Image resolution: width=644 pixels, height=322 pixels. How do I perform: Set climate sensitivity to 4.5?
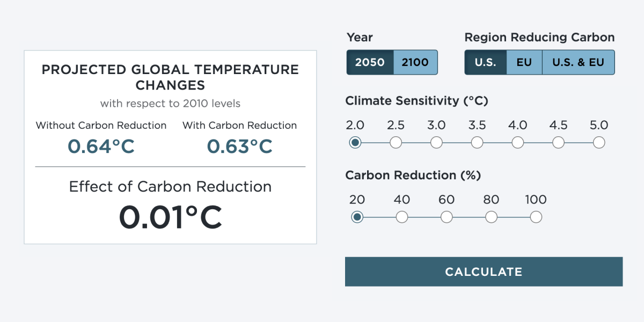(x=559, y=142)
